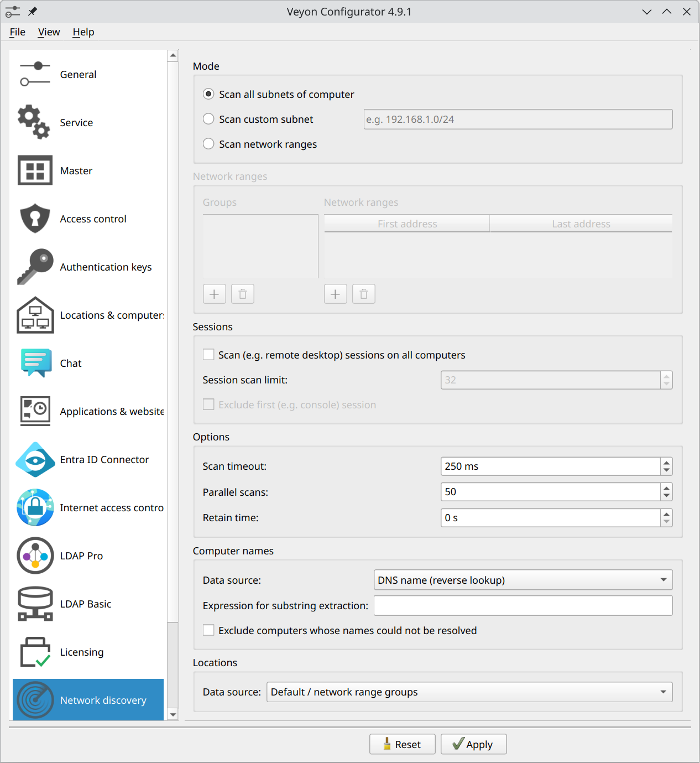
Task: Expand Computer names Data source dropdown
Action: coord(523,580)
